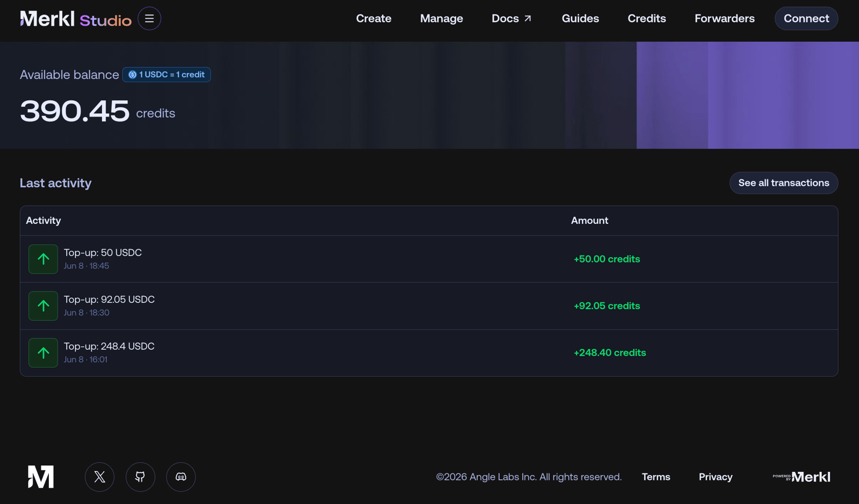This screenshot has height=504, width=859.
Task: Click the +92.05 credits amount
Action: pyautogui.click(x=607, y=306)
